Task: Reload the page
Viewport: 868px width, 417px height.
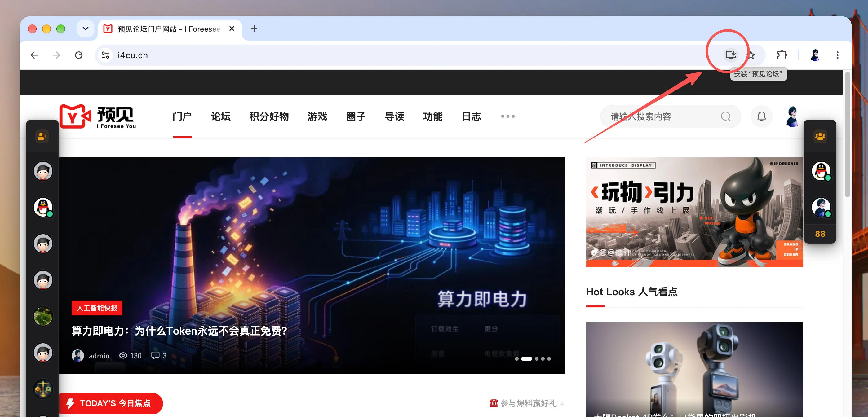Action: point(79,55)
